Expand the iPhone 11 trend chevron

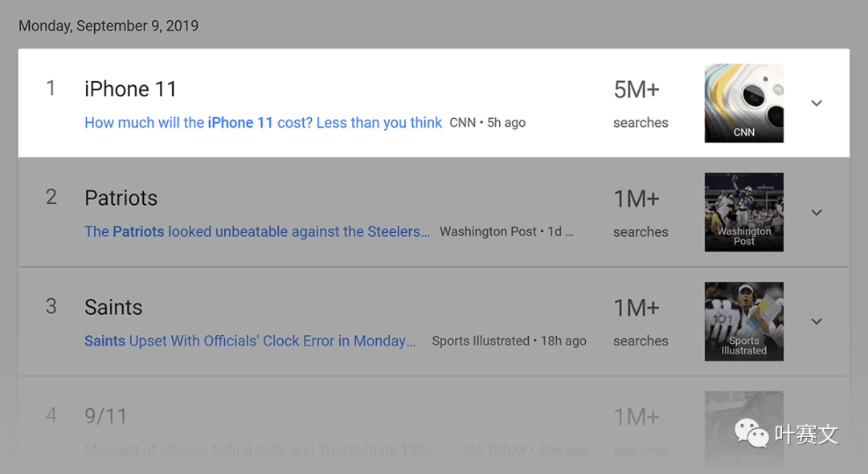[x=816, y=104]
